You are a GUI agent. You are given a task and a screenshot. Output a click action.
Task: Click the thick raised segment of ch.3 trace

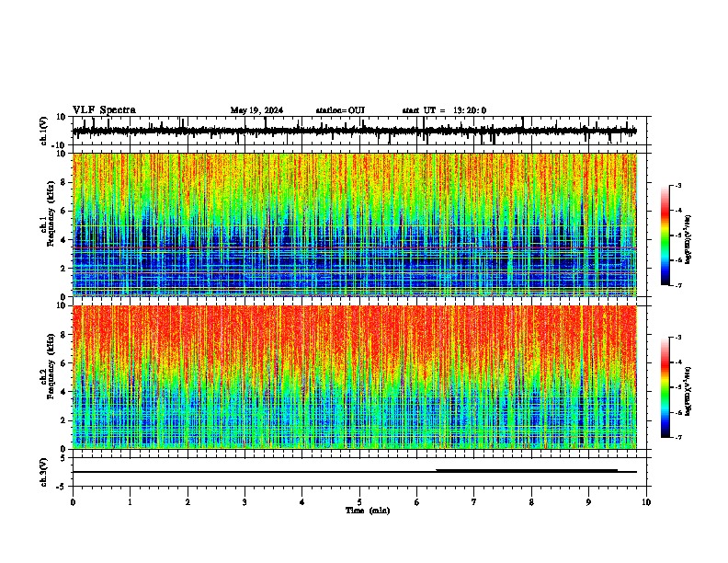527,470
